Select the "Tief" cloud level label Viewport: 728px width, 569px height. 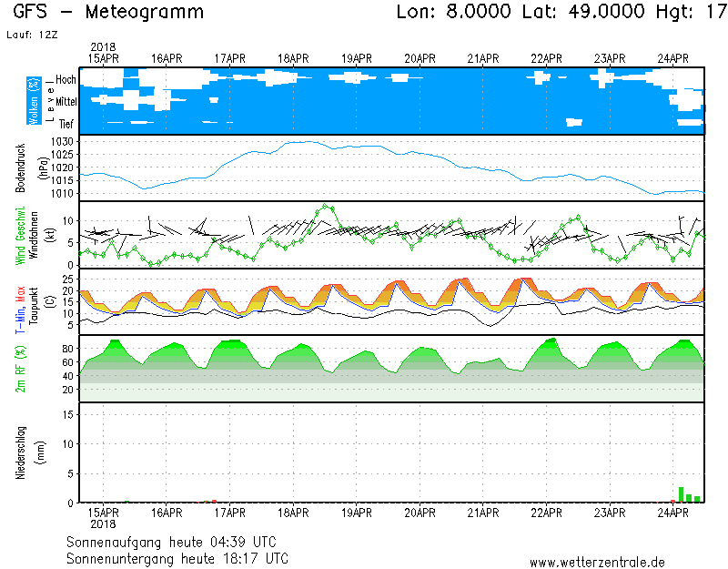coord(66,124)
